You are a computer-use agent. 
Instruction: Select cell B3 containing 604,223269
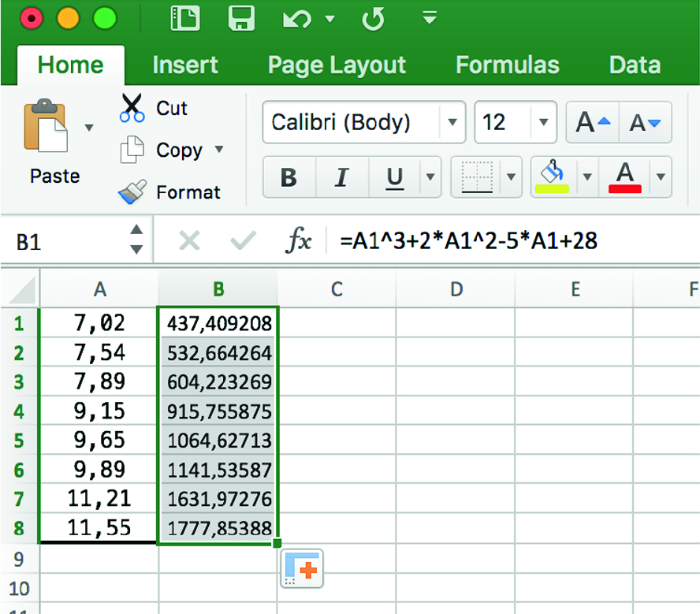(x=218, y=381)
